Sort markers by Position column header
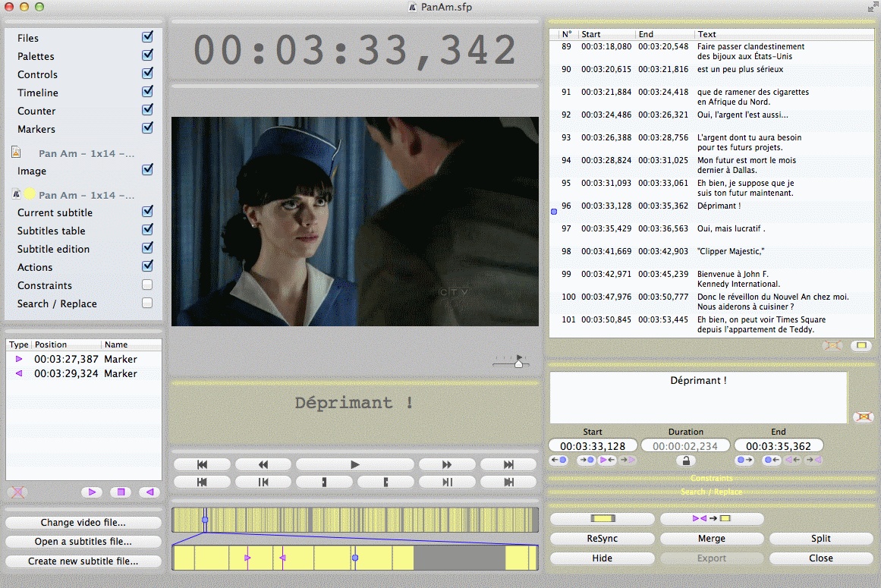The height and width of the screenshot is (588, 881). coord(66,344)
